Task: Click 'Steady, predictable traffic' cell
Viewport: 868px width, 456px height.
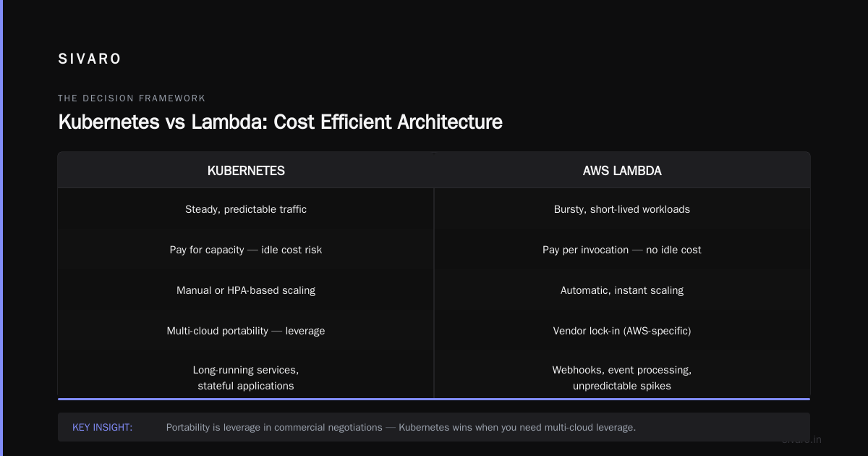Action: click(x=246, y=209)
